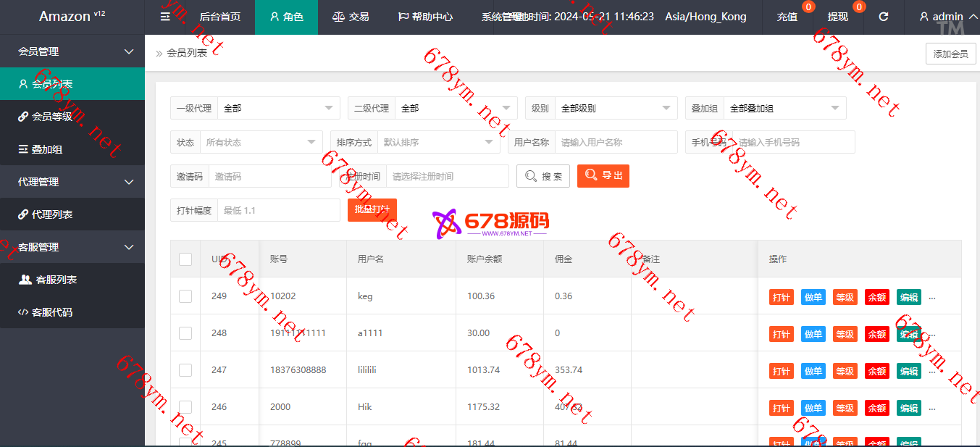Click the hamburger menu collapse icon
This screenshot has width=980, height=447.
(x=165, y=17)
